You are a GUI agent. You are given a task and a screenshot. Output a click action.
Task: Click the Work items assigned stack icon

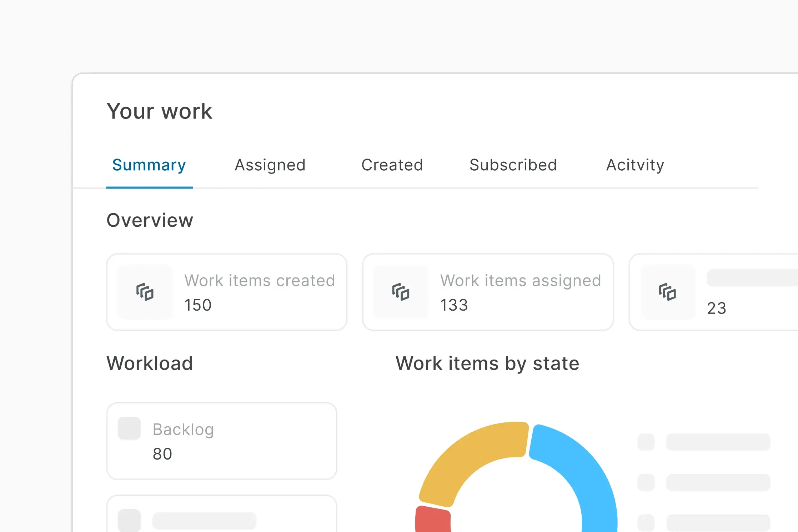click(401, 292)
